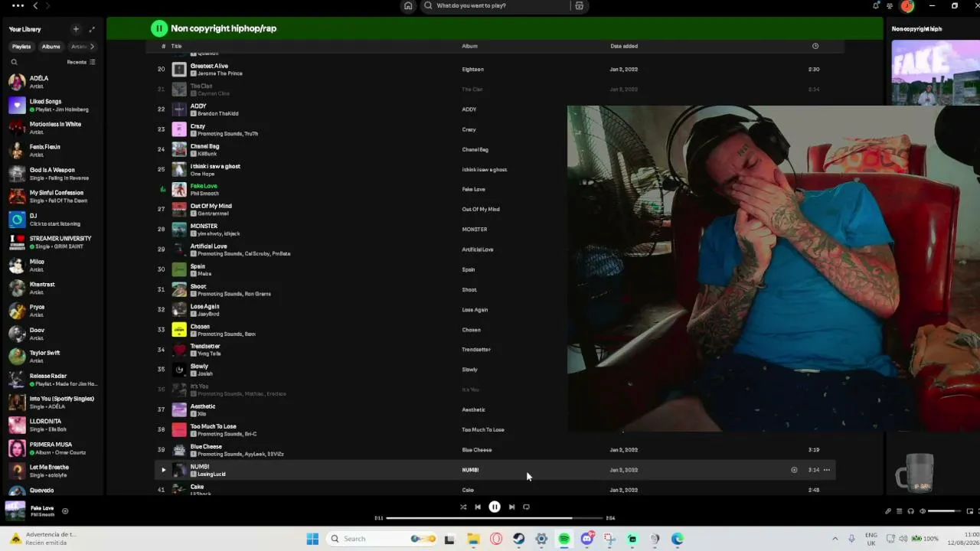Open Taylor Swift in library
980x551 pixels.
[52, 356]
